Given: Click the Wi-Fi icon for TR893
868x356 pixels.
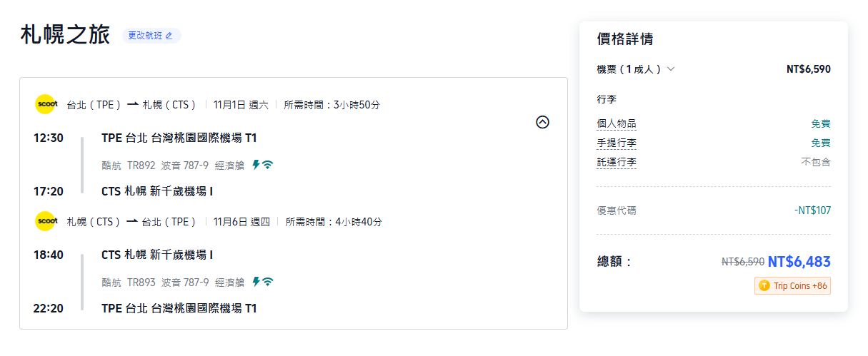Looking at the screenshot, I should pos(268,282).
